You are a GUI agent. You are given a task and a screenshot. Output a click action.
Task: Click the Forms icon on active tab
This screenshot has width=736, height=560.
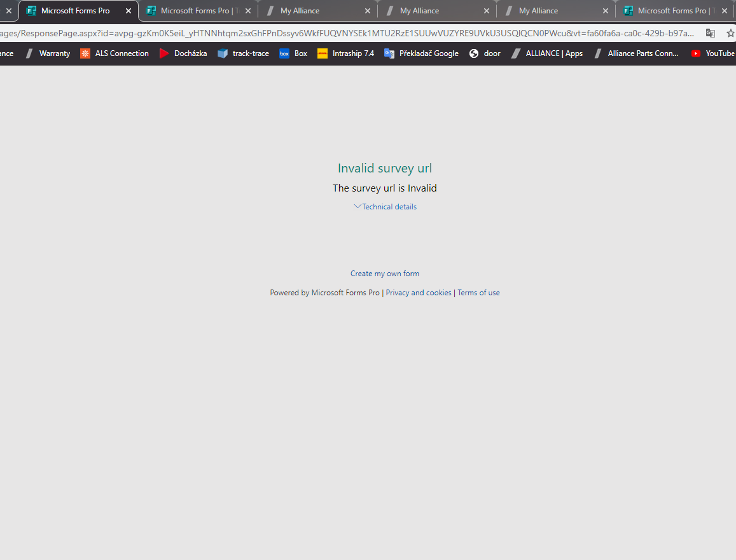31,11
